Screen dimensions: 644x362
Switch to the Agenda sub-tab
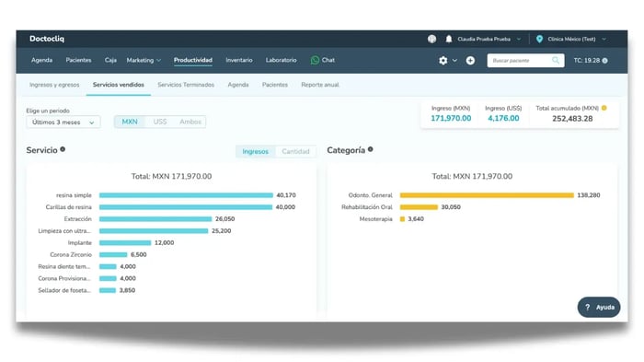click(238, 85)
